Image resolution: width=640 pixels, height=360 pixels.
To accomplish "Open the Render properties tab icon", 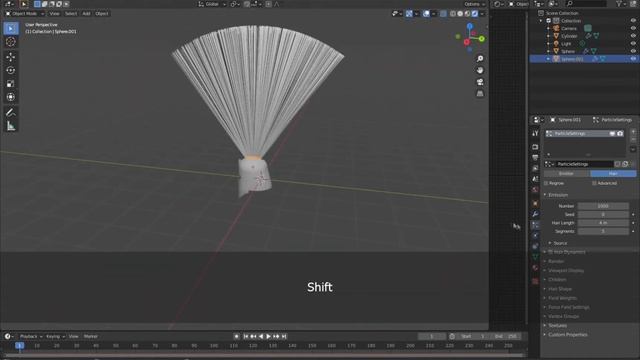I will [x=535, y=147].
